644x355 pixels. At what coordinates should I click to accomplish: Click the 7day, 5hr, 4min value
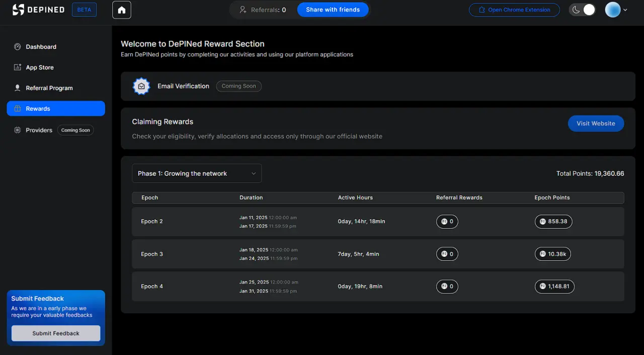(x=359, y=254)
